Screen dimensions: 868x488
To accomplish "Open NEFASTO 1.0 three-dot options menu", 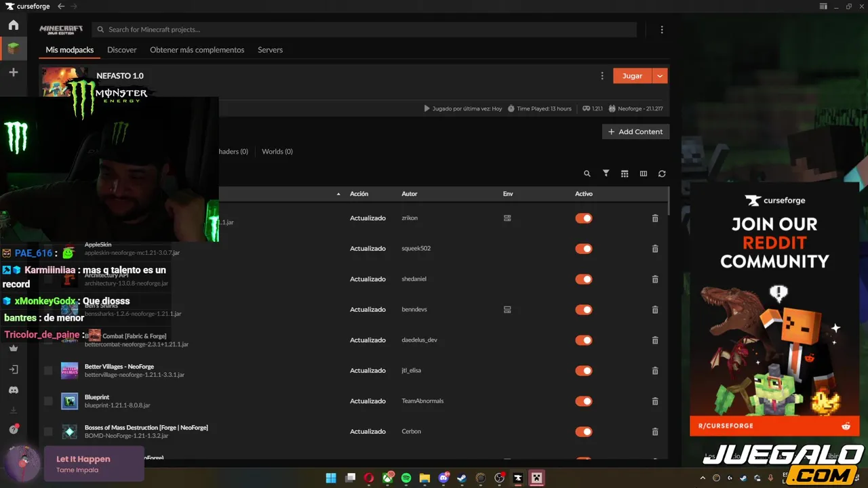I will (x=601, y=76).
